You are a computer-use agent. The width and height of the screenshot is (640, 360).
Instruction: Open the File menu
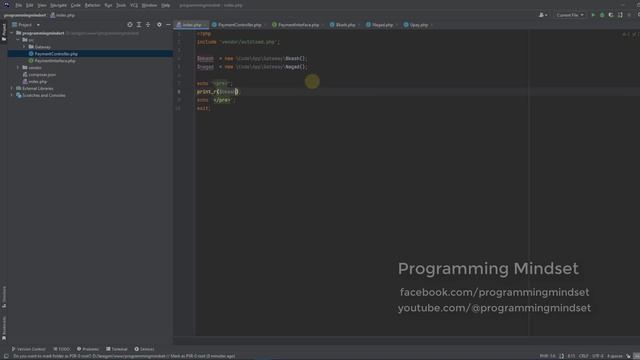click(18, 5)
